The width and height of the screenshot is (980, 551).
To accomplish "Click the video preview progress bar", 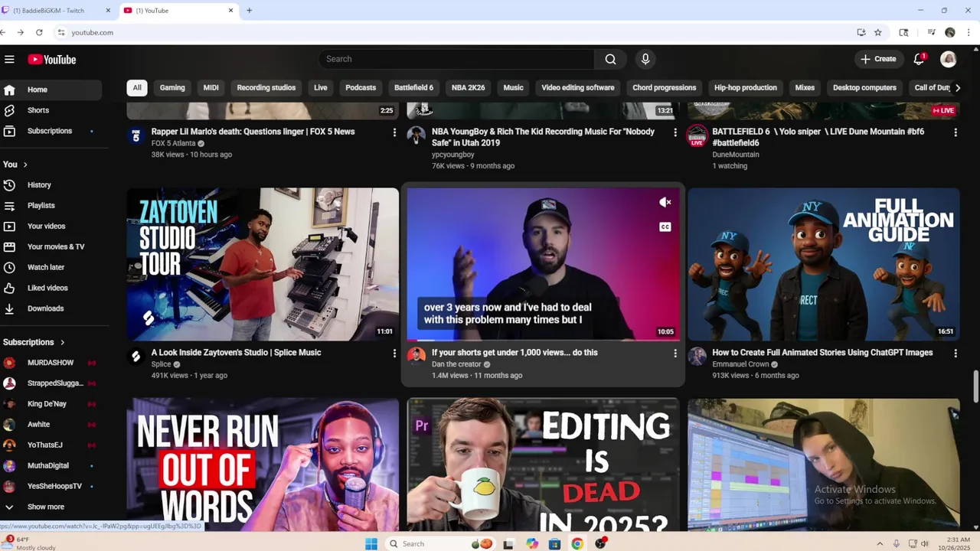I will [543, 340].
